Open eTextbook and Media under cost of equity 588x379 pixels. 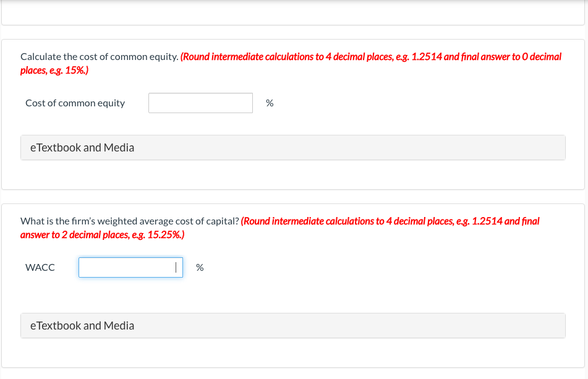[x=293, y=148]
